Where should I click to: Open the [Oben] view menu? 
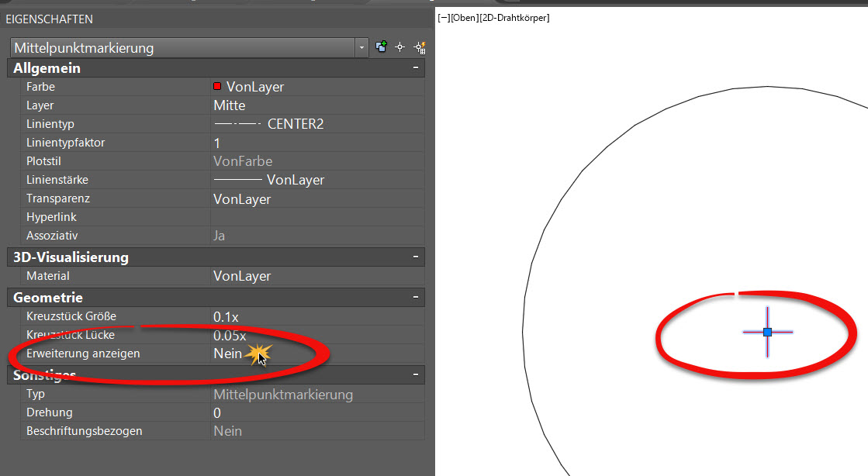[464, 18]
